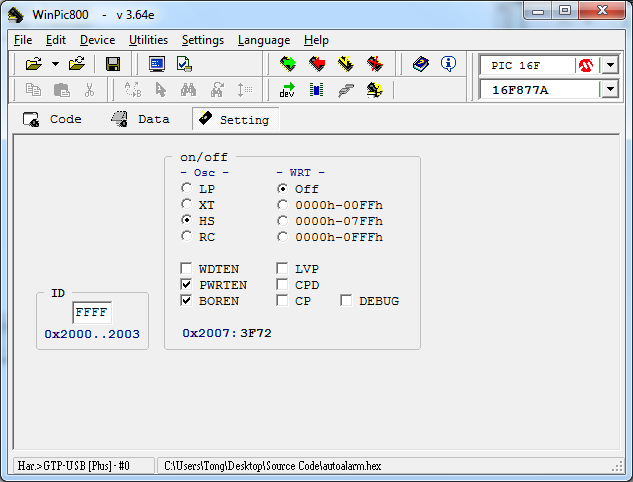This screenshot has height=482, width=633.
Task: Switch to the Code tab
Action: pos(52,119)
